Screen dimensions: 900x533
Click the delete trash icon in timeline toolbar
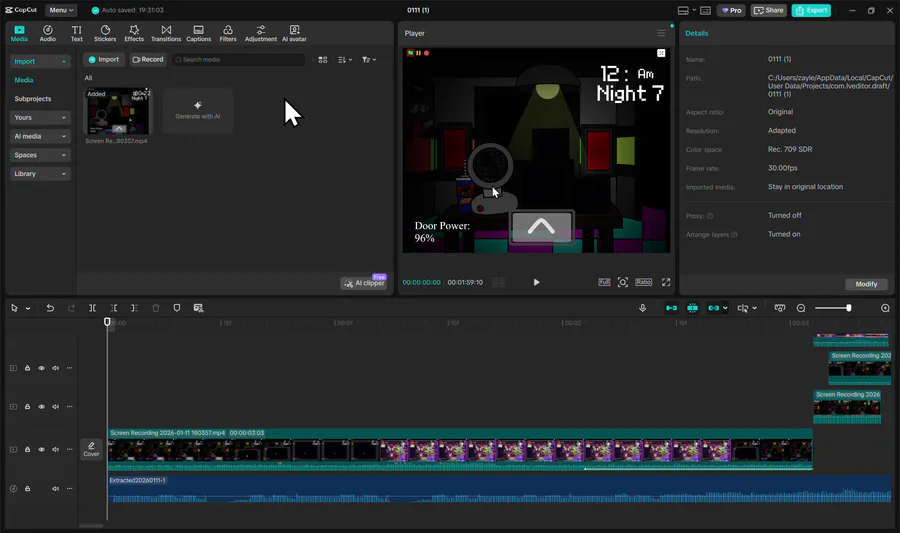pyautogui.click(x=156, y=308)
